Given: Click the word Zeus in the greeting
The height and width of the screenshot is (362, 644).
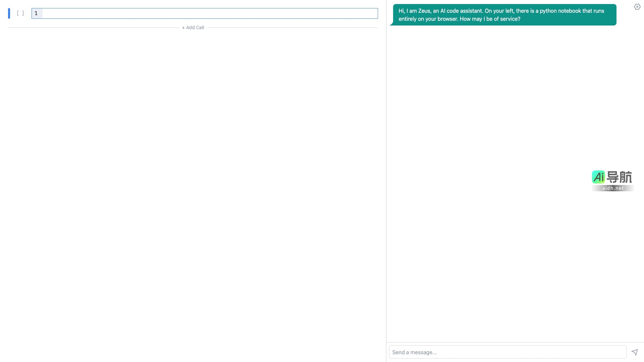Looking at the screenshot, I should point(424,11).
